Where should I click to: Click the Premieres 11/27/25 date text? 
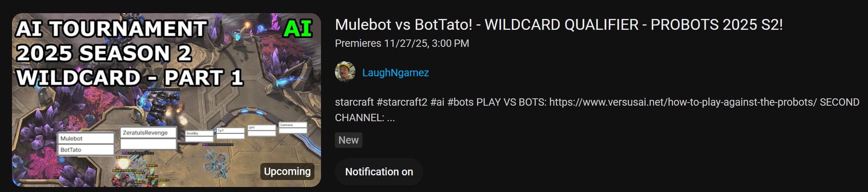tap(402, 43)
